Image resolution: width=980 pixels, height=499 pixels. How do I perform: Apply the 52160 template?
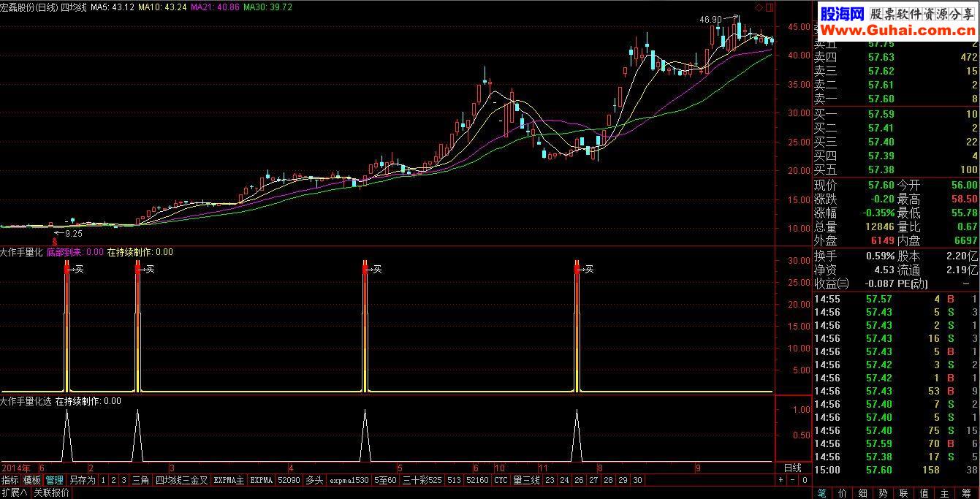[476, 480]
